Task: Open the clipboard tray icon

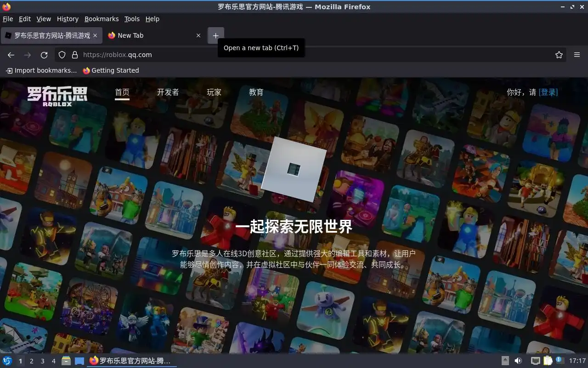Action: click(x=548, y=361)
